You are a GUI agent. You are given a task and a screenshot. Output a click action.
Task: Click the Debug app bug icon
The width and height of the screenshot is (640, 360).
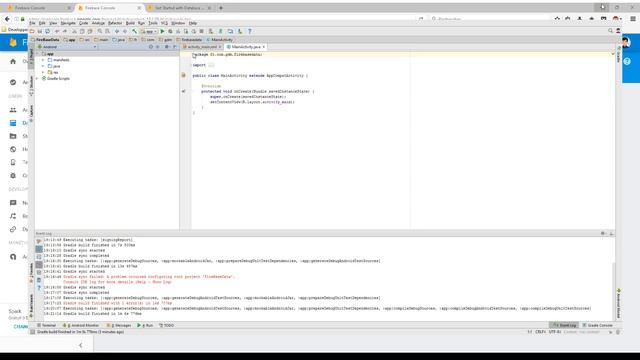[x=170, y=31]
